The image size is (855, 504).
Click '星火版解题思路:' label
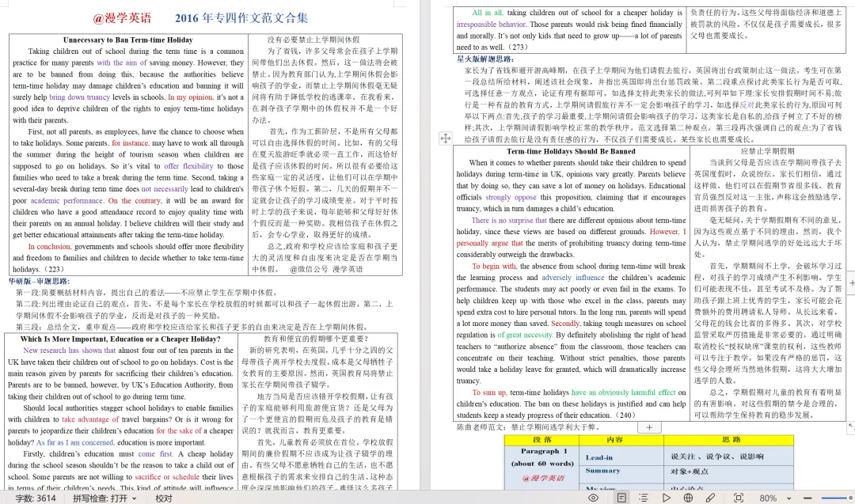(485, 59)
